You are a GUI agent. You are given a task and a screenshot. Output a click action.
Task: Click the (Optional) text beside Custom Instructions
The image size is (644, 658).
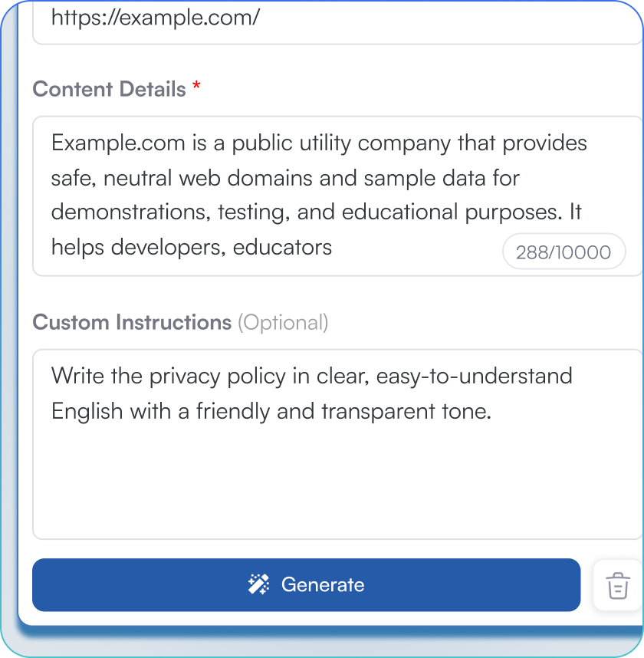284,322
